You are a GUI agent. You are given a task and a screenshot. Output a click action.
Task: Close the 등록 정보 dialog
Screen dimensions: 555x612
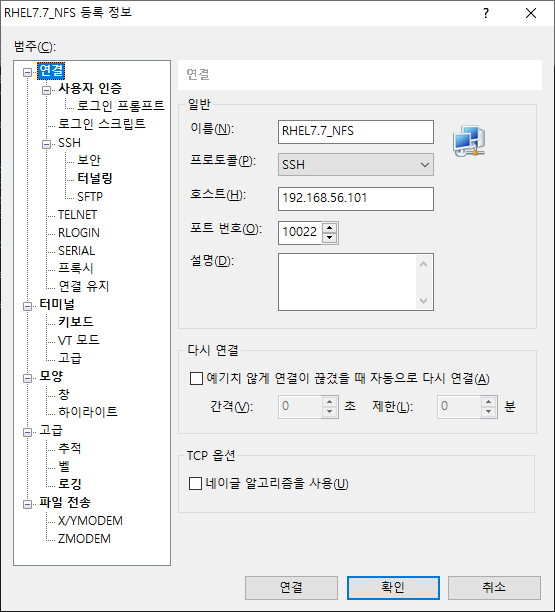click(x=531, y=13)
